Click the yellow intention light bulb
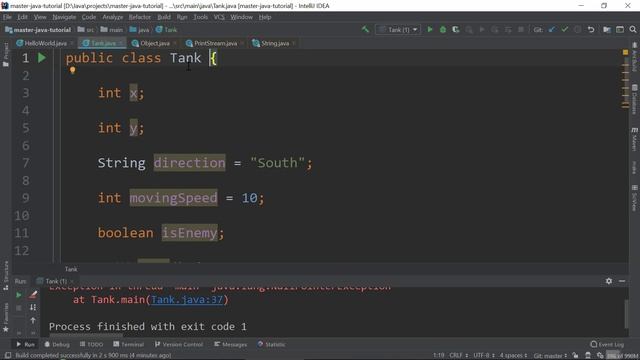The width and height of the screenshot is (640, 360). [x=73, y=70]
